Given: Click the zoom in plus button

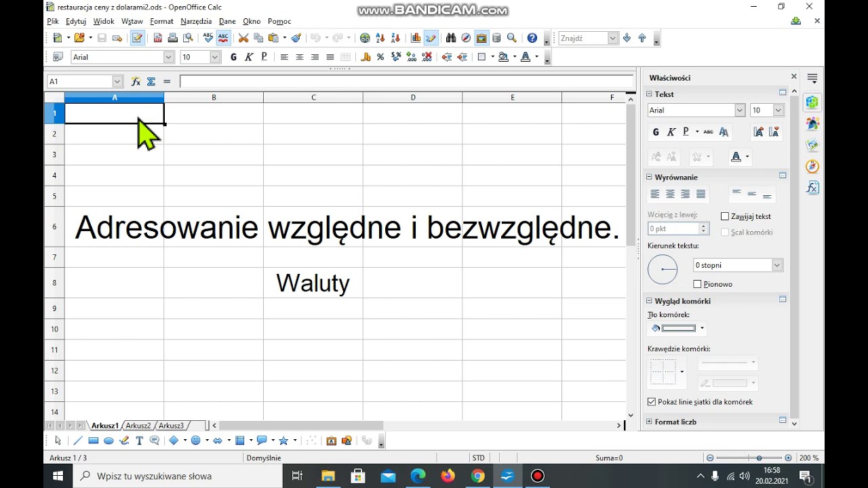Looking at the screenshot, I should pyautogui.click(x=788, y=458).
